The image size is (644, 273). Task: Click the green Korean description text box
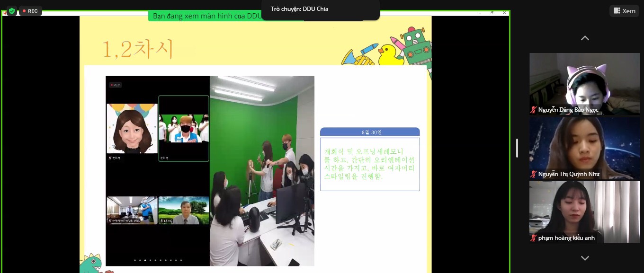[370, 164]
